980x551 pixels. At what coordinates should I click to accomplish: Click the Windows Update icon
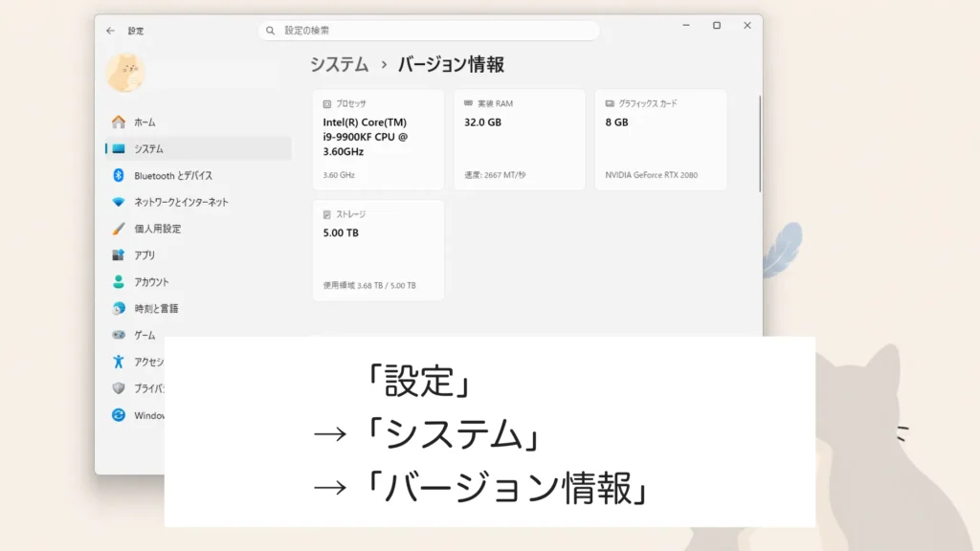(x=118, y=415)
